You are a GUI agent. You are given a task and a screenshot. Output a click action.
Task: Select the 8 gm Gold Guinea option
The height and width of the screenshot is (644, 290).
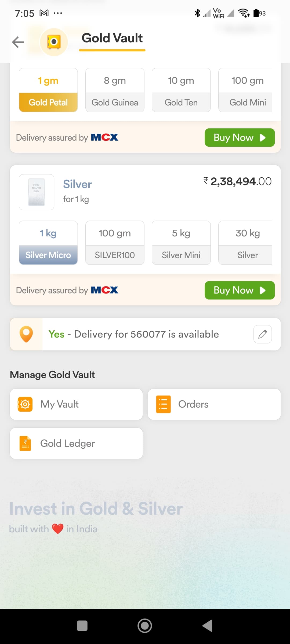click(115, 90)
